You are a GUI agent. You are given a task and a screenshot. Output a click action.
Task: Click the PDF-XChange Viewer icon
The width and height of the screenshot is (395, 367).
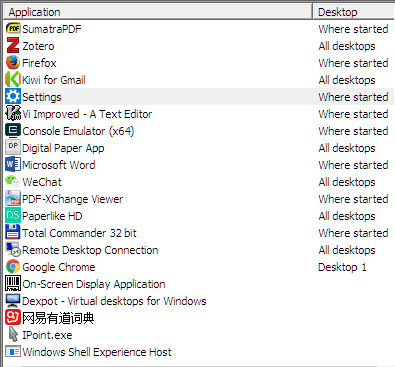[13, 199]
